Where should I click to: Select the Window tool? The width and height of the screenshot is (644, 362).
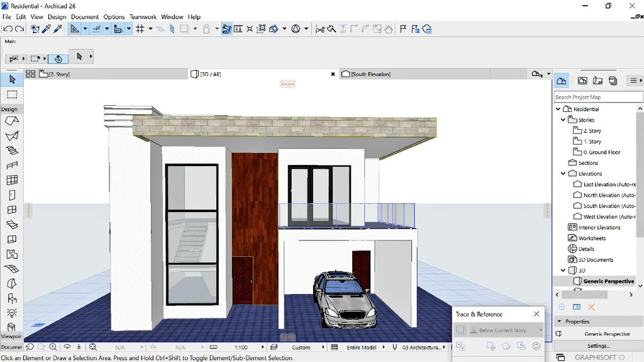click(12, 210)
